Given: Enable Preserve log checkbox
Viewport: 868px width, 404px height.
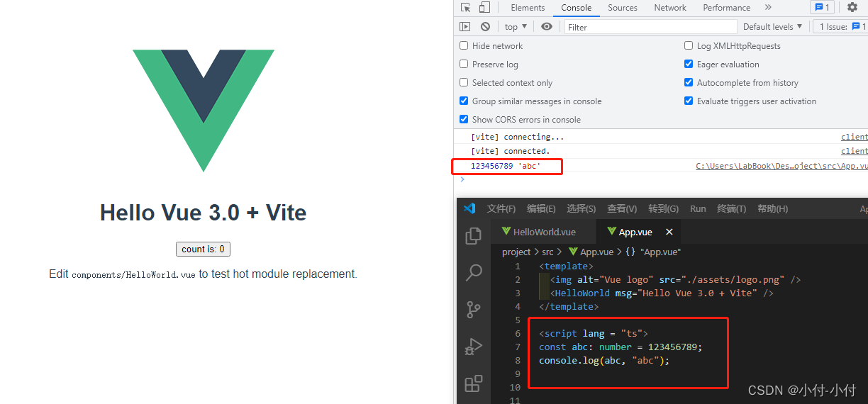Looking at the screenshot, I should click(x=464, y=64).
